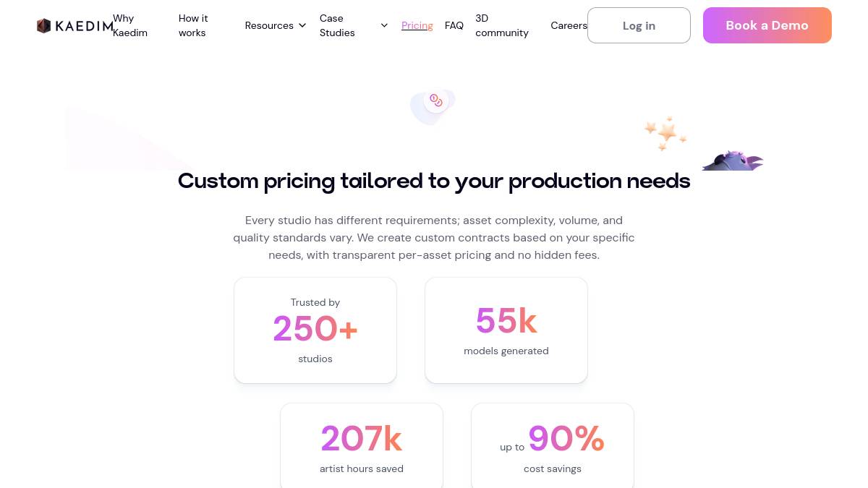Click the pricing coins icon above heading
868x488 pixels.
(435, 100)
